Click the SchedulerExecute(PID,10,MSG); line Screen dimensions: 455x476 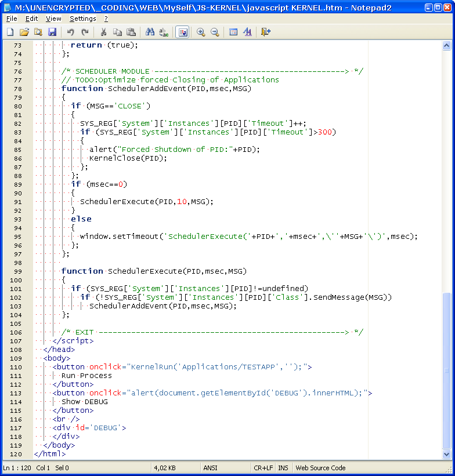[146, 202]
